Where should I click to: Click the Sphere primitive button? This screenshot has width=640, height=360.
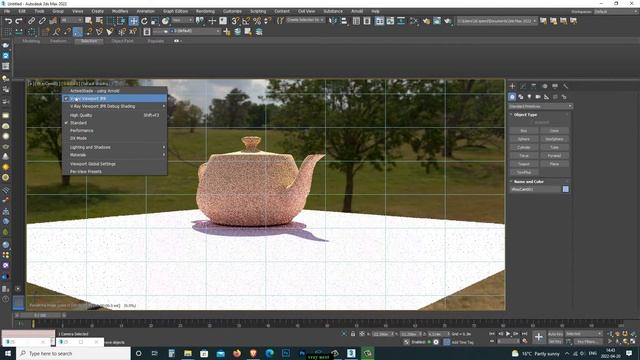click(524, 139)
